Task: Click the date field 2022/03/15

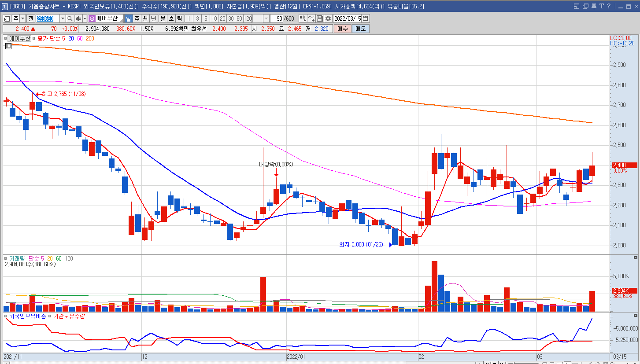Action: [x=347, y=18]
